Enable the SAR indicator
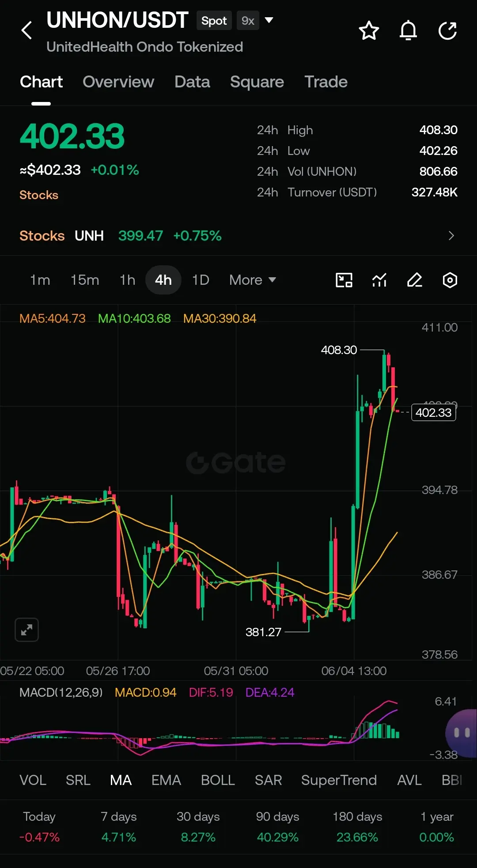Image resolution: width=477 pixels, height=868 pixels. pyautogui.click(x=268, y=780)
